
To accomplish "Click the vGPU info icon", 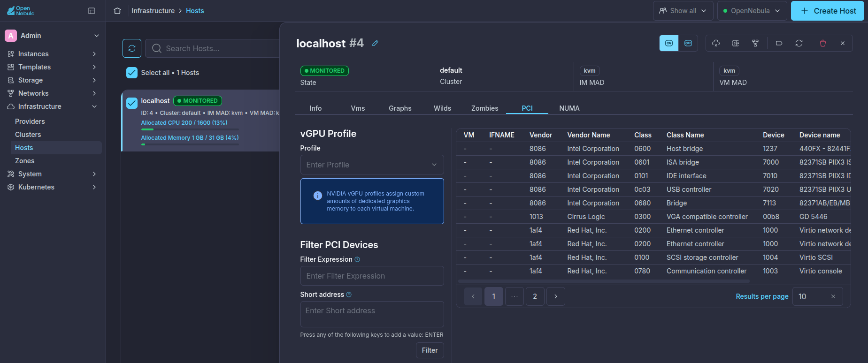I will (318, 196).
